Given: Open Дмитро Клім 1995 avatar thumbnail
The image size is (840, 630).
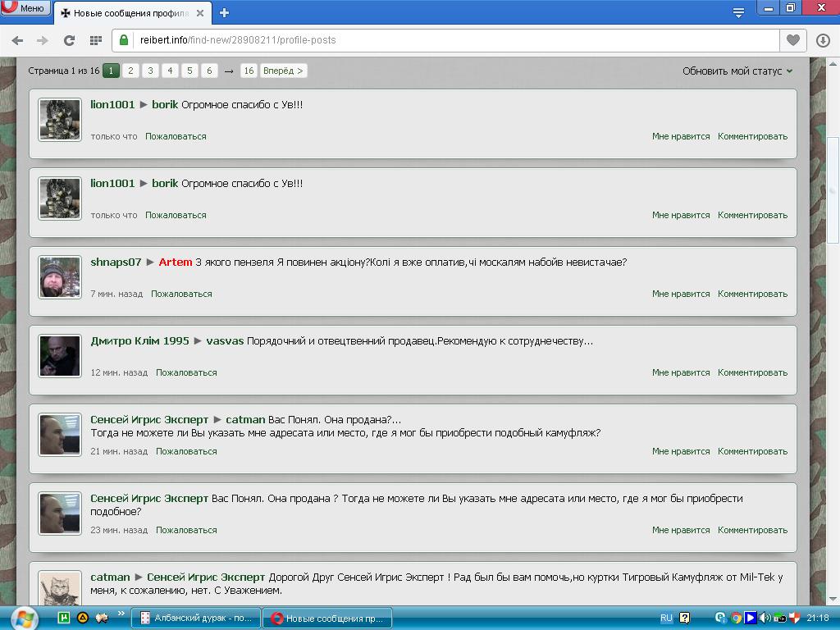Looking at the screenshot, I should tap(60, 356).
